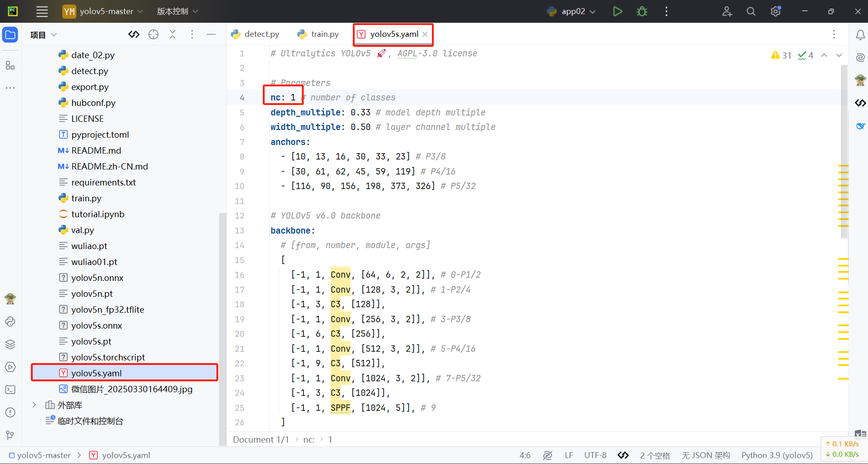Expand 外部库 tree node
The image size is (868, 464).
click(34, 405)
